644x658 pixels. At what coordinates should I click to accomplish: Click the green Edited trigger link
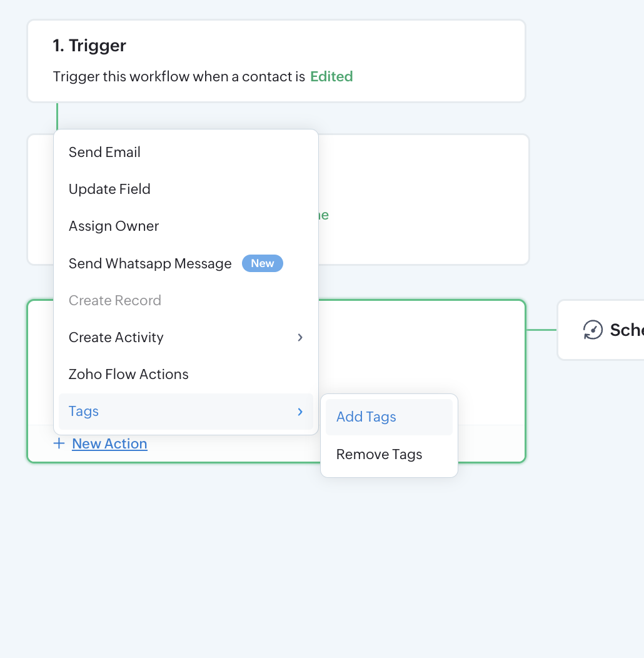click(331, 76)
